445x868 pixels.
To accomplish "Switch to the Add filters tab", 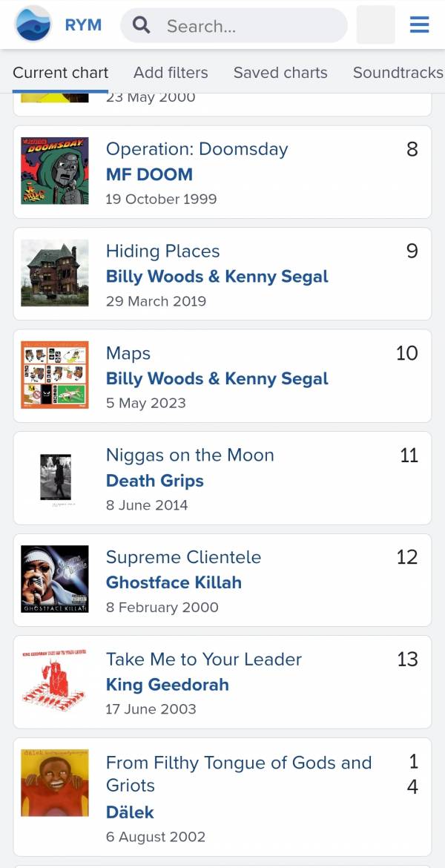I will 171,73.
